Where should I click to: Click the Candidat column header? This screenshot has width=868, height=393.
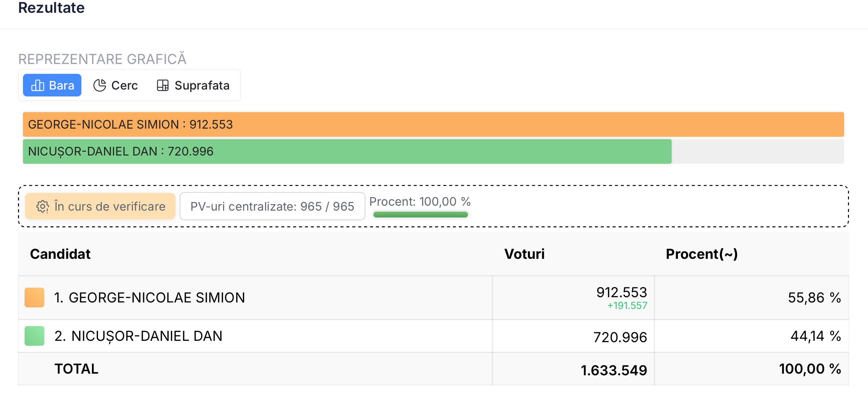(60, 254)
